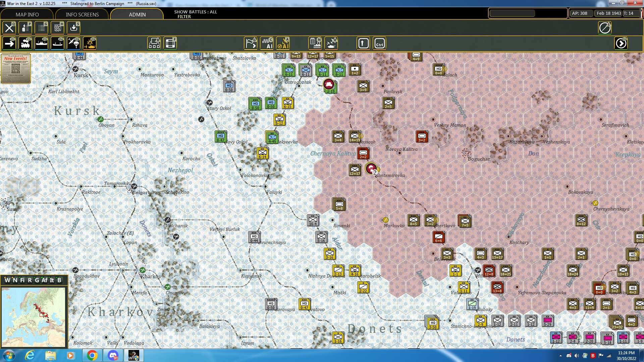
Task: Open the Commander's Report screen
Action: pos(41,28)
